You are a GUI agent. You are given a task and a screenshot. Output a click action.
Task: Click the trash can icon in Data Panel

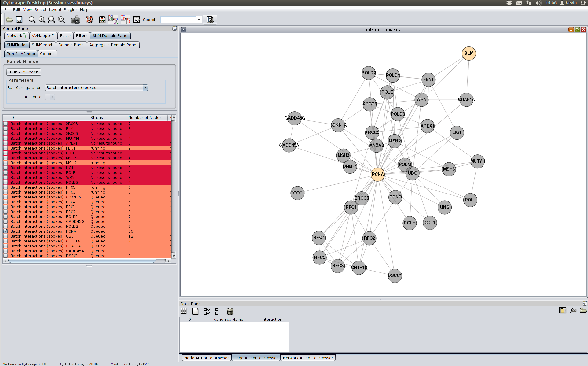230,311
